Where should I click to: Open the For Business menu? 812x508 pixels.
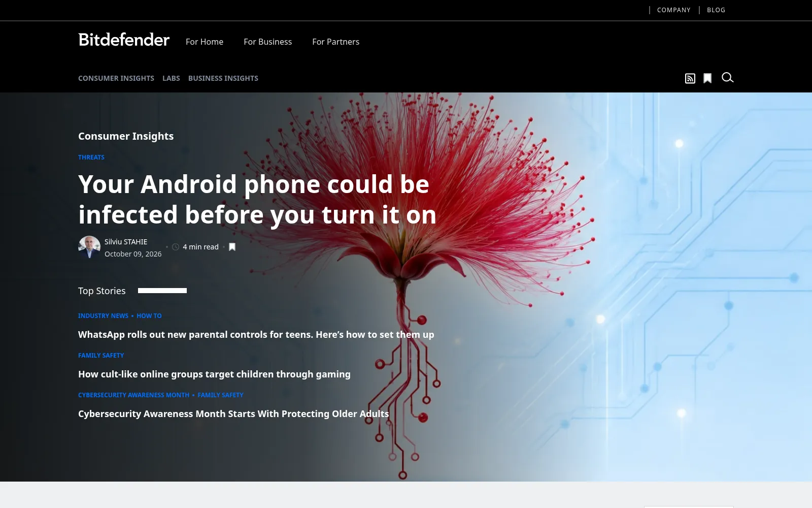267,42
